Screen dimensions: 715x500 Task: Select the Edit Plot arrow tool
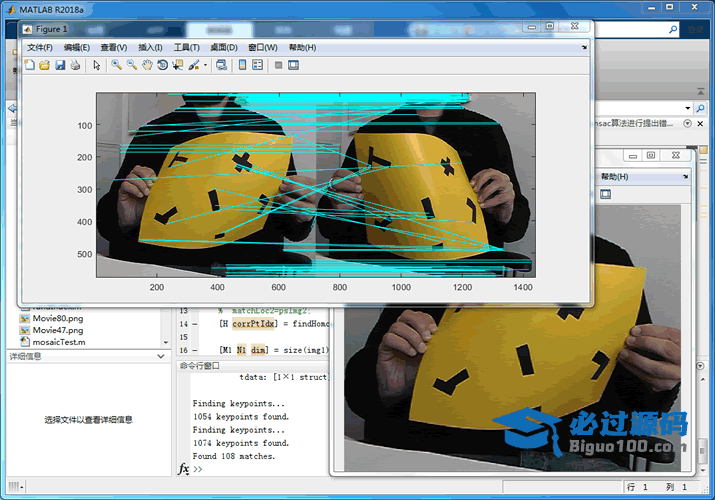[x=97, y=65]
